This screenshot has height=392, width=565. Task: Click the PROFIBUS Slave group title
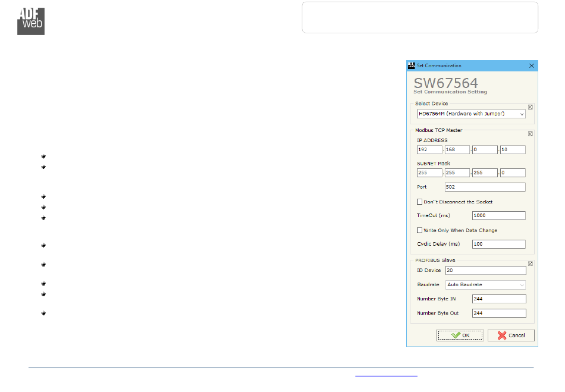pyautogui.click(x=435, y=260)
